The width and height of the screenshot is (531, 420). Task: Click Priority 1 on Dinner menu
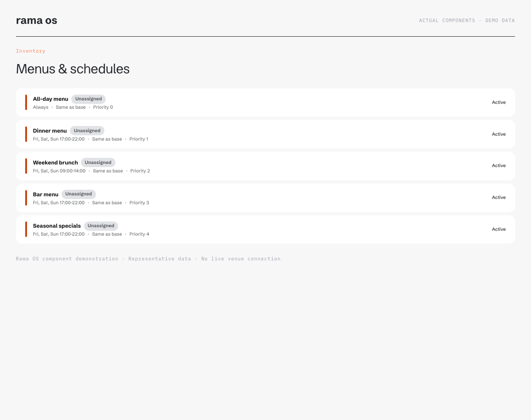139,139
